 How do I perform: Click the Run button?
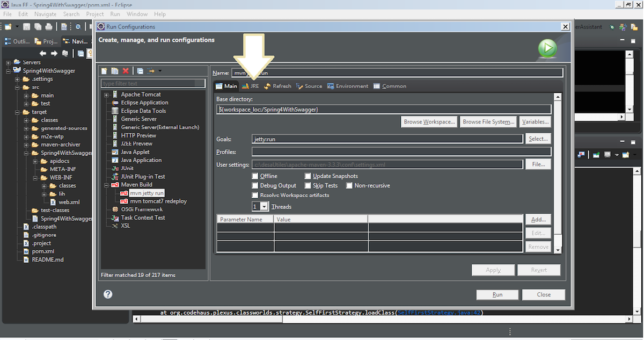pos(497,294)
